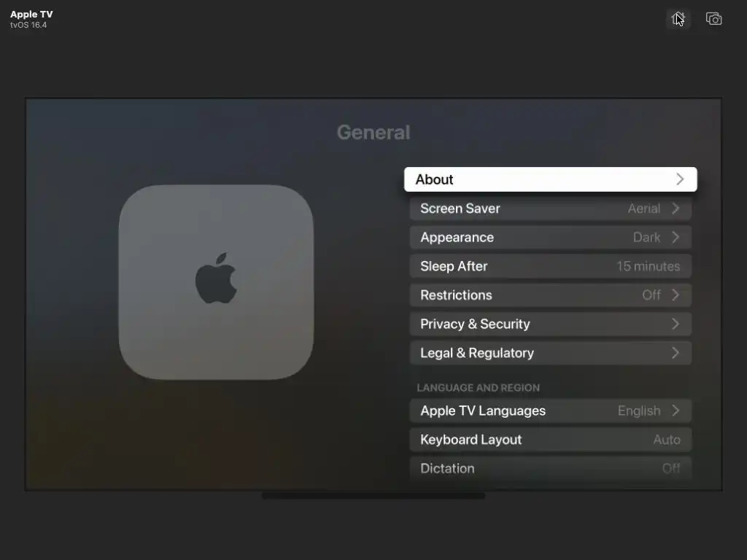Click the 'tvOS 16.4' version label

tap(28, 25)
